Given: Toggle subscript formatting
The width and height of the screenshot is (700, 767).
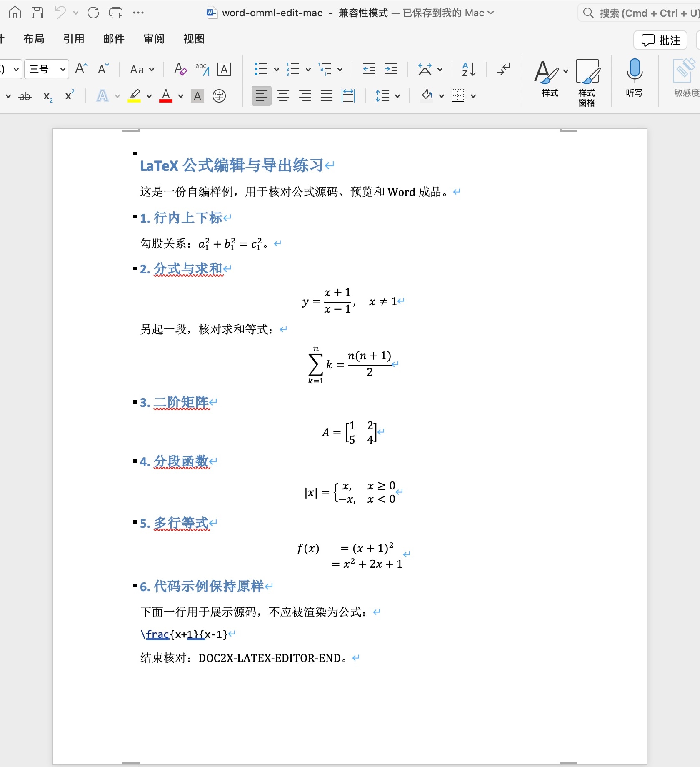Looking at the screenshot, I should [48, 97].
